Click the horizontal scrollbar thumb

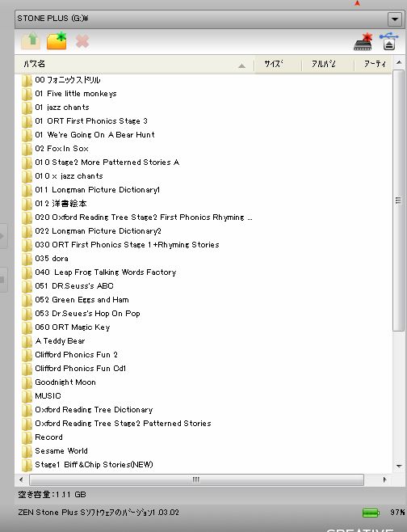196,479
